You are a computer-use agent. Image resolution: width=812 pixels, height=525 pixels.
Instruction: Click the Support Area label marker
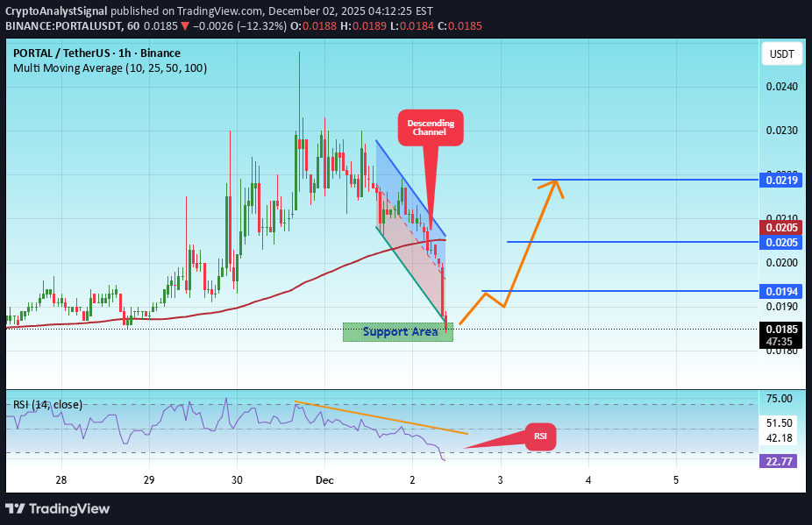point(399,331)
